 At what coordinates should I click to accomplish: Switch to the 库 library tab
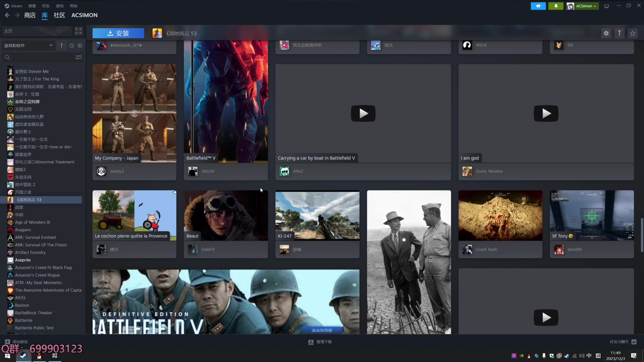point(45,15)
